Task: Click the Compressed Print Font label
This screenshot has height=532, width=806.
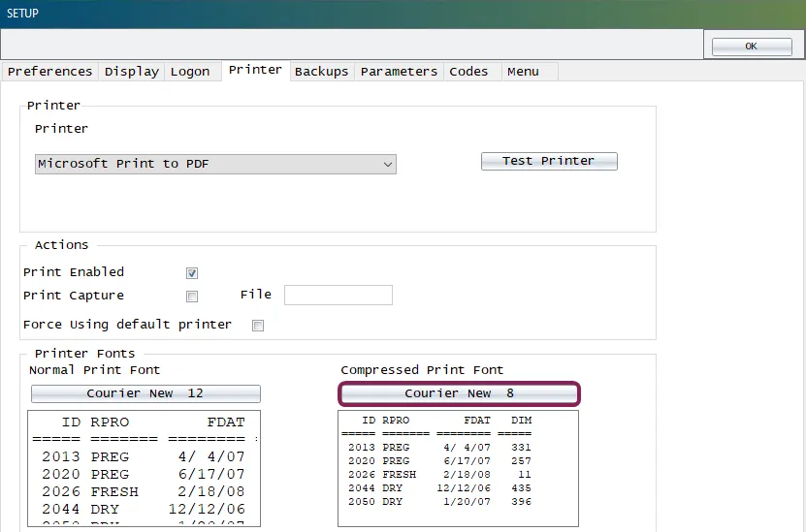Action: tap(422, 370)
